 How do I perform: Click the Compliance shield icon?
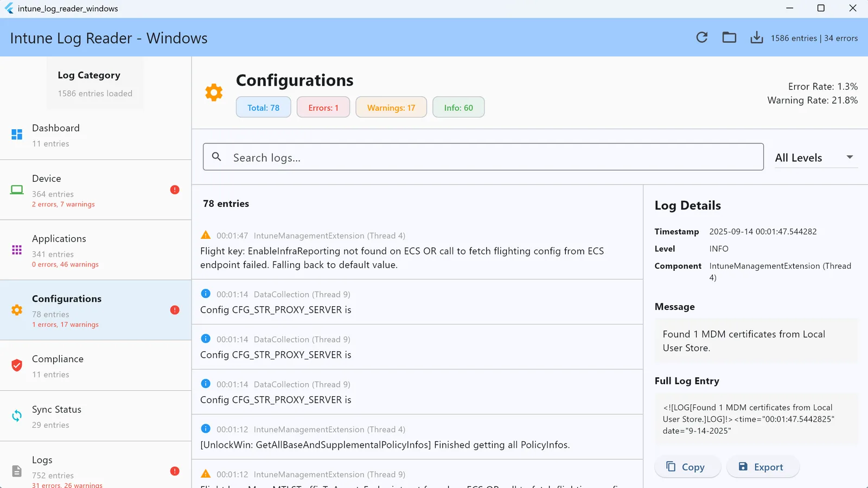[17, 365]
